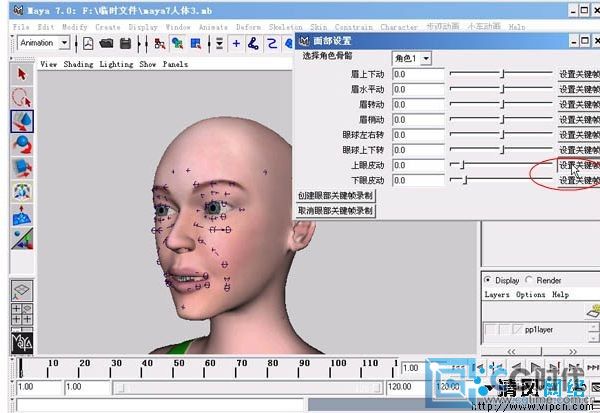Save the scene with floppy icon
This screenshot has width=600, height=413.
(125, 43)
